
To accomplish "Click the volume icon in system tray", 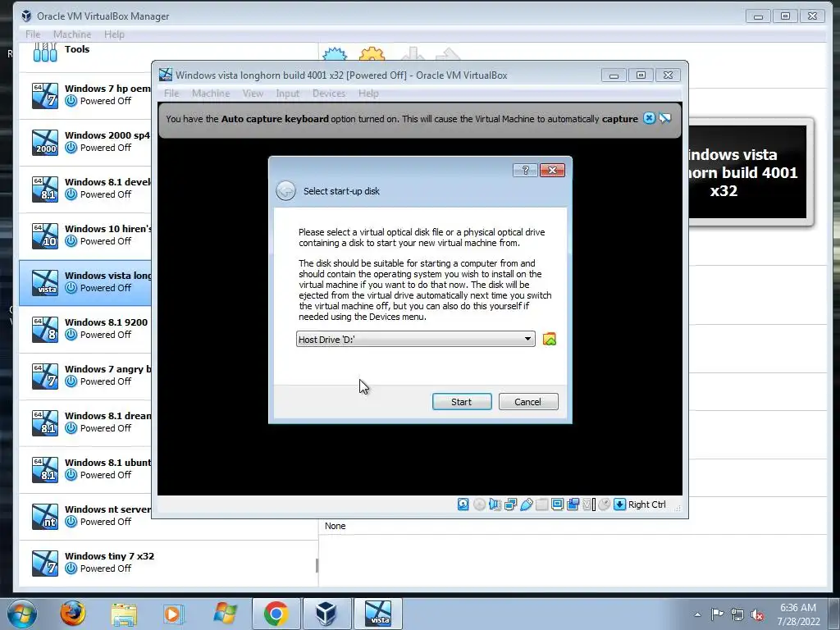I will coord(757,615).
